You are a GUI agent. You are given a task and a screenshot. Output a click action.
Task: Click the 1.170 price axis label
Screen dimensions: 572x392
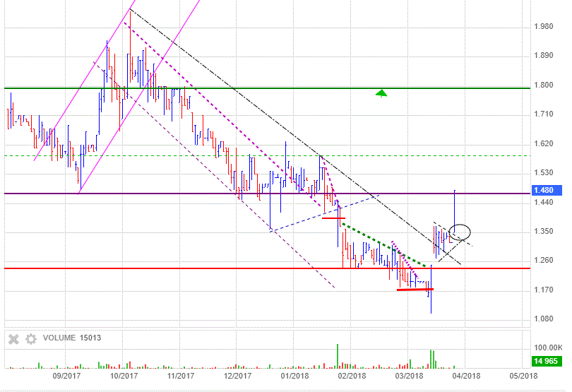(544, 290)
